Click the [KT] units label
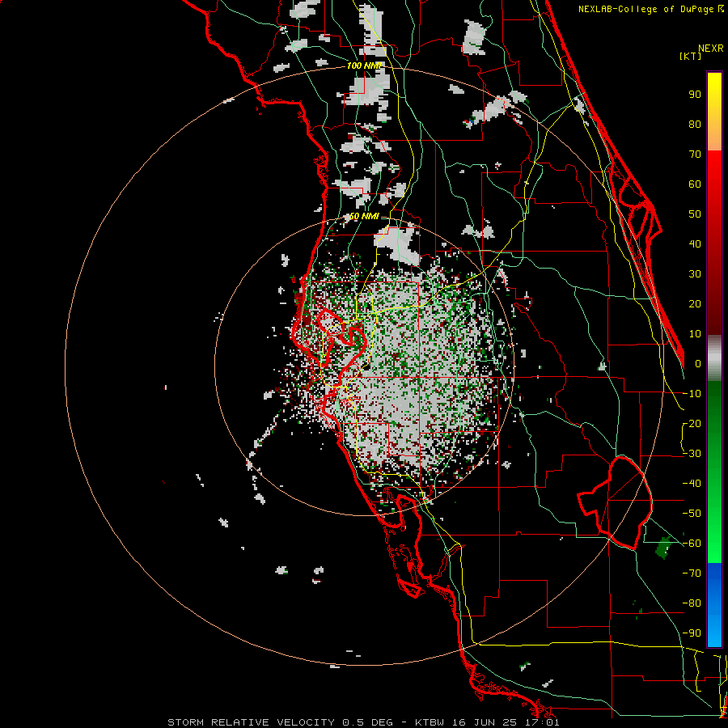Screen dimensions: 728x728 click(x=691, y=56)
